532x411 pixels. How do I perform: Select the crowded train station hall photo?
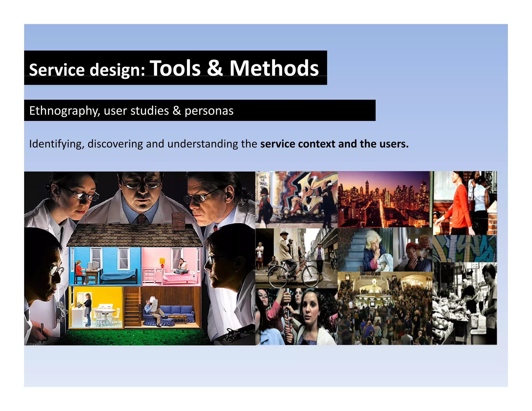(x=385, y=308)
